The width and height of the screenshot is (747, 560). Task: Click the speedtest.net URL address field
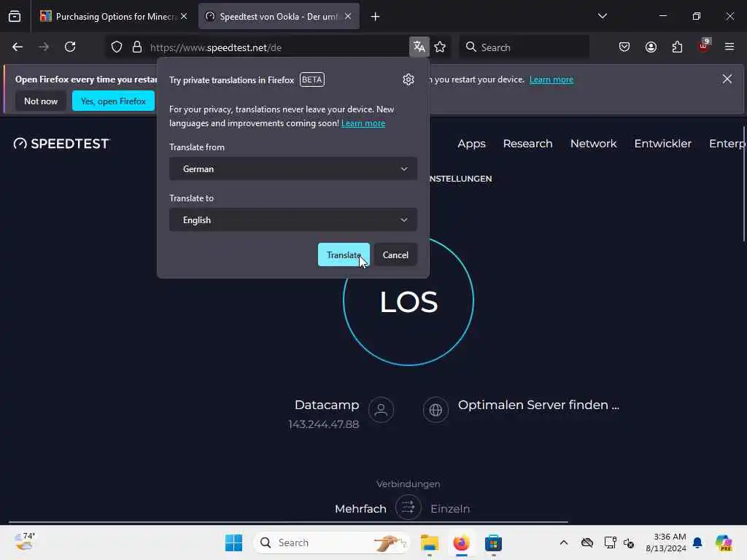[276, 47]
